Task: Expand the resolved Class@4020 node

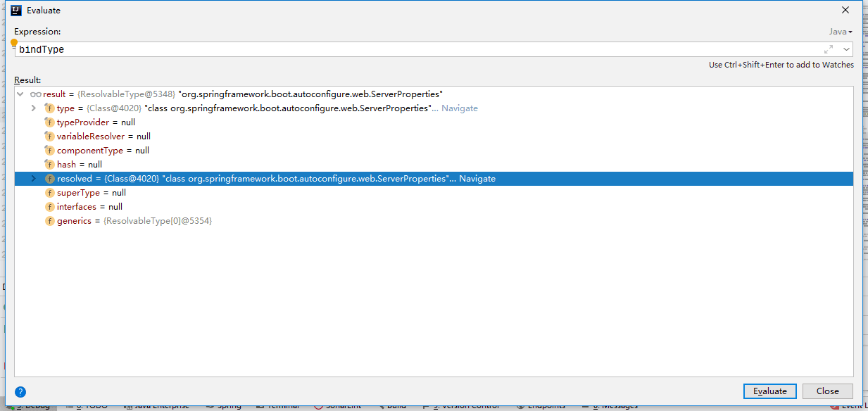Action: pos(33,179)
